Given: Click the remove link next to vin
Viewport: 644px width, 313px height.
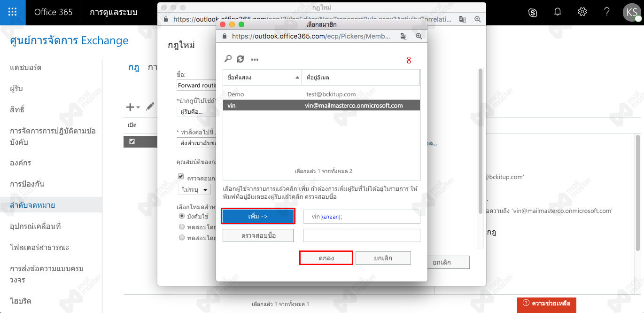Looking at the screenshot, I should click(330, 217).
